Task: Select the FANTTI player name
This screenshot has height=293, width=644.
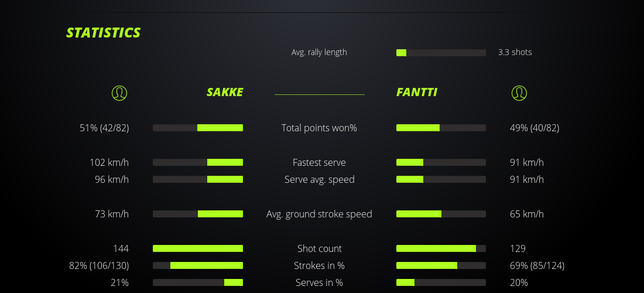Action: click(417, 92)
